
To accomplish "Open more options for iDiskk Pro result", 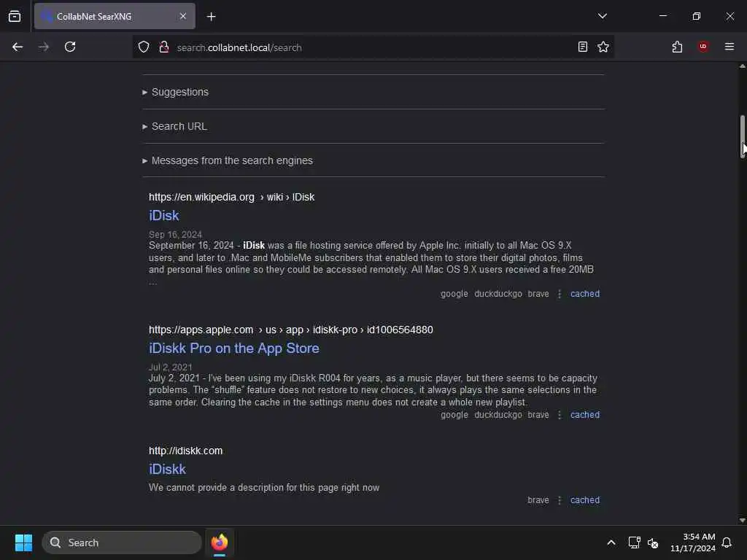I will click(x=560, y=415).
